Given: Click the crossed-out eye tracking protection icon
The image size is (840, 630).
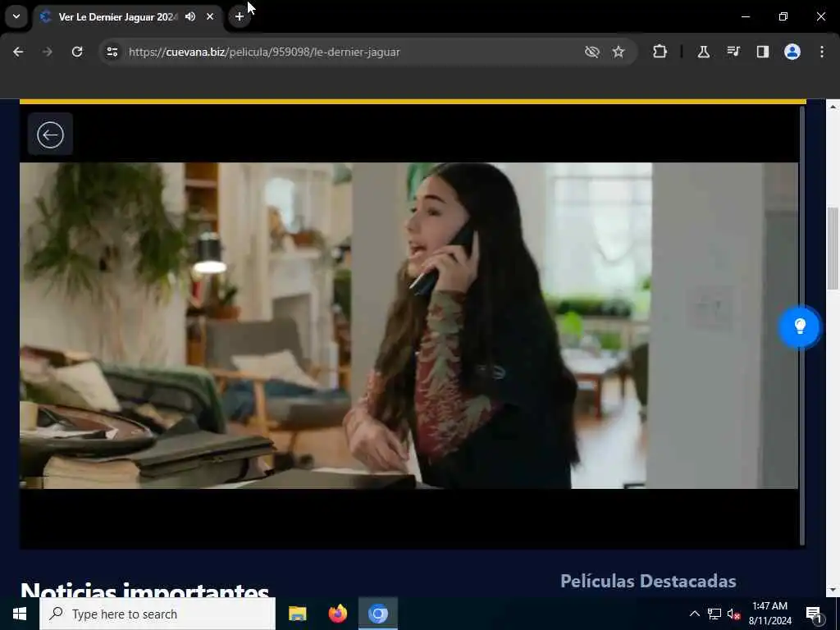Looking at the screenshot, I should 592,52.
